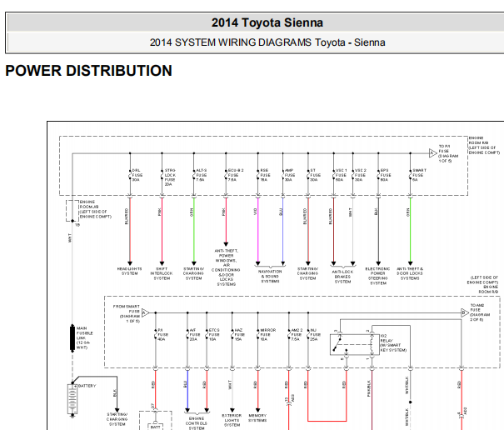Click the '2014 SYSTEM WIRING DIAGRAMS Toyota - Sienna' subtitle
This screenshot has width=504, height=430.
point(267,42)
